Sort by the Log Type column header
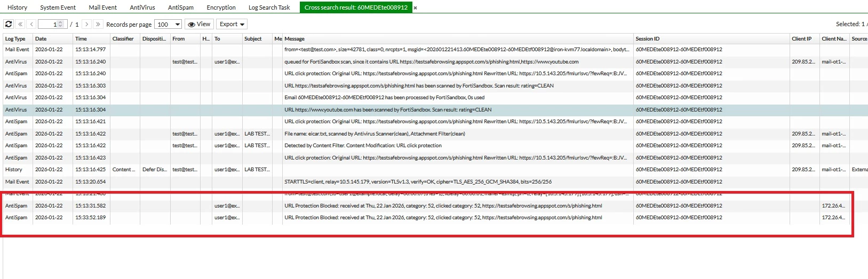This screenshot has height=279, width=868. [x=18, y=39]
